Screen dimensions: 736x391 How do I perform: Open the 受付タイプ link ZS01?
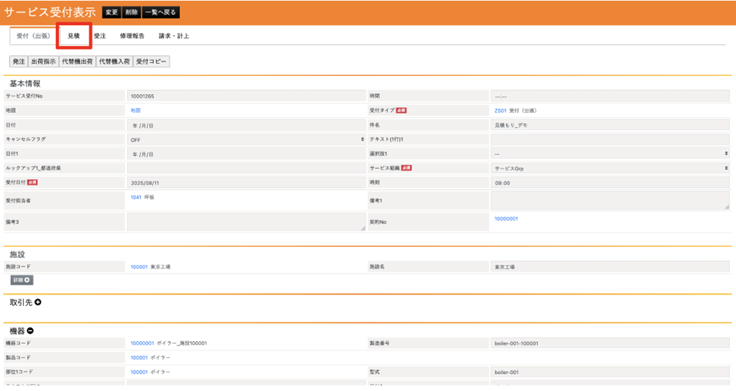click(500, 111)
